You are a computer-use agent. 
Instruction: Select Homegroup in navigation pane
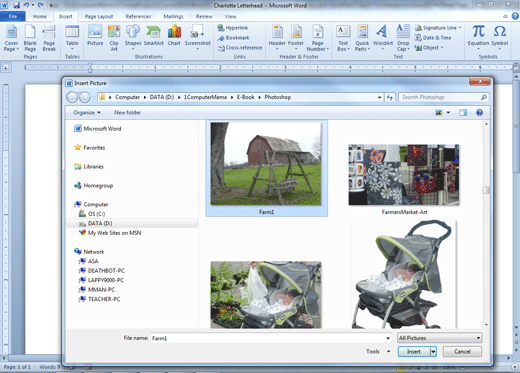pyautogui.click(x=94, y=185)
